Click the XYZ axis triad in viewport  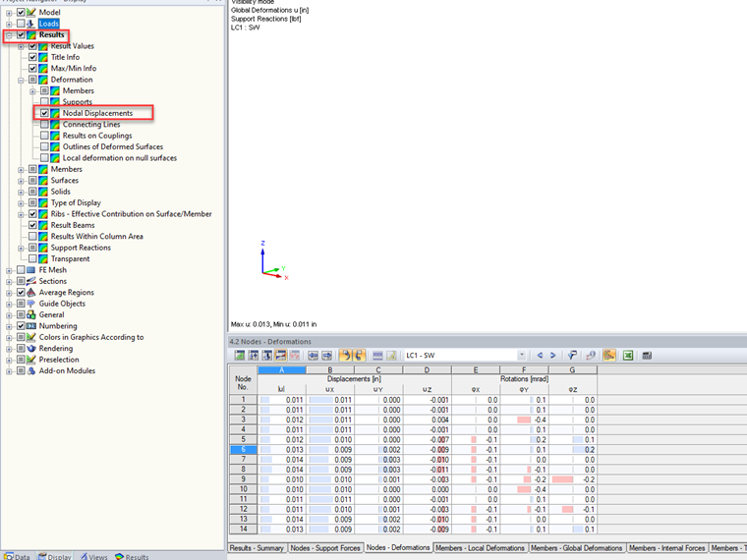click(x=274, y=260)
